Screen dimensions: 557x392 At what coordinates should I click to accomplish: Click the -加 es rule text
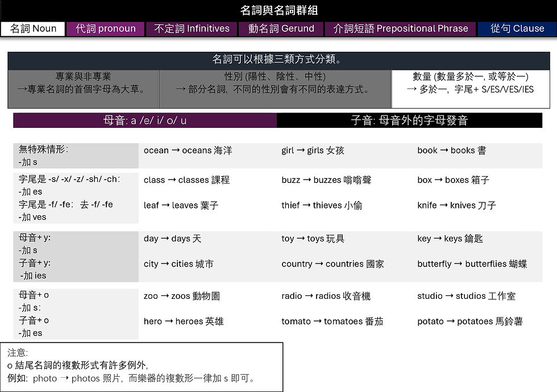click(31, 192)
